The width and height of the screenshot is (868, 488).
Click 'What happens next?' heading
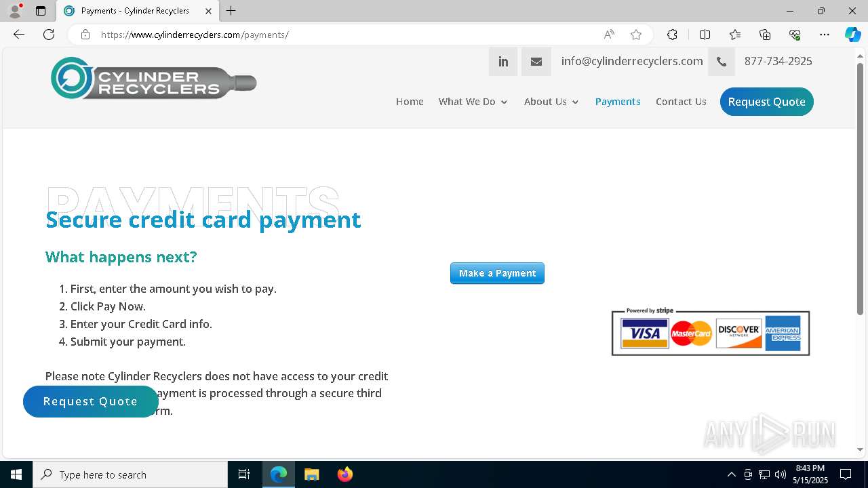pyautogui.click(x=121, y=257)
